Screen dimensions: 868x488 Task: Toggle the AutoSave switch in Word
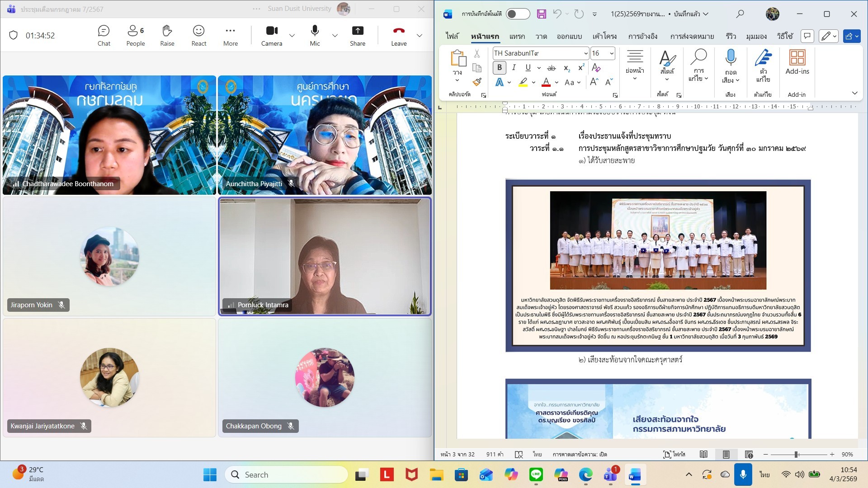pos(518,14)
